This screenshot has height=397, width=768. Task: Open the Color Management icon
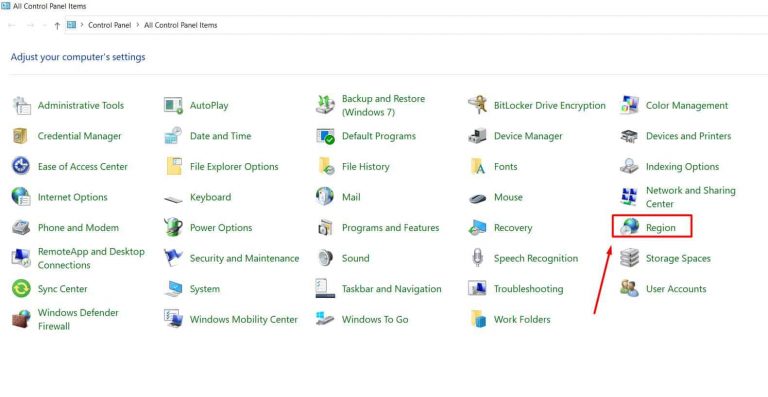629,105
